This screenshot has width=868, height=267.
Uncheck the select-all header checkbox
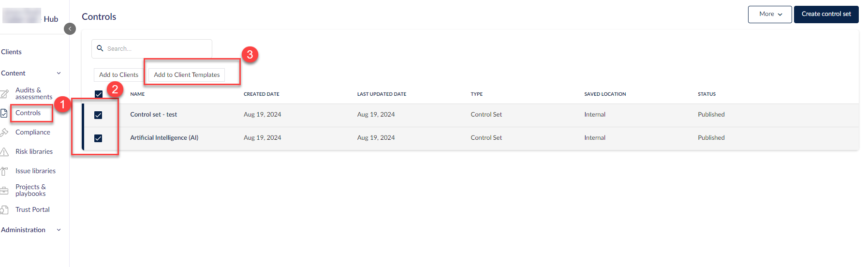pos(99,94)
